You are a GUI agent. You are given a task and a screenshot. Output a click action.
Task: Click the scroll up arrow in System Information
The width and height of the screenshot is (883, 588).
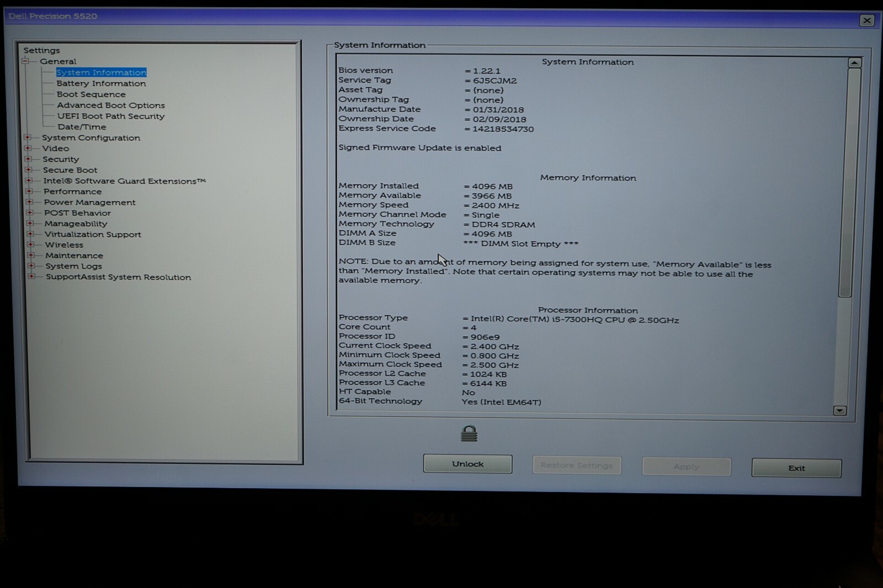point(854,63)
